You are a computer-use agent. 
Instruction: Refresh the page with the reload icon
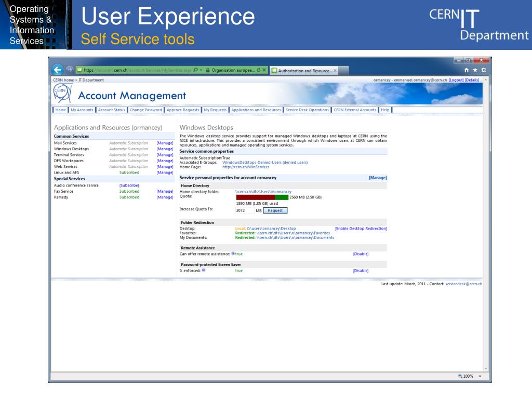(259, 70)
